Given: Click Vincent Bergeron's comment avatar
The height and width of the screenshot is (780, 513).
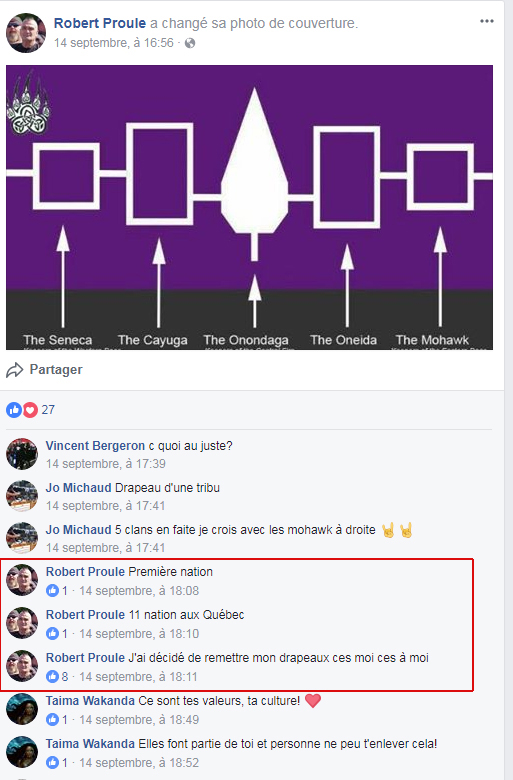Looking at the screenshot, I should pyautogui.click(x=22, y=454).
